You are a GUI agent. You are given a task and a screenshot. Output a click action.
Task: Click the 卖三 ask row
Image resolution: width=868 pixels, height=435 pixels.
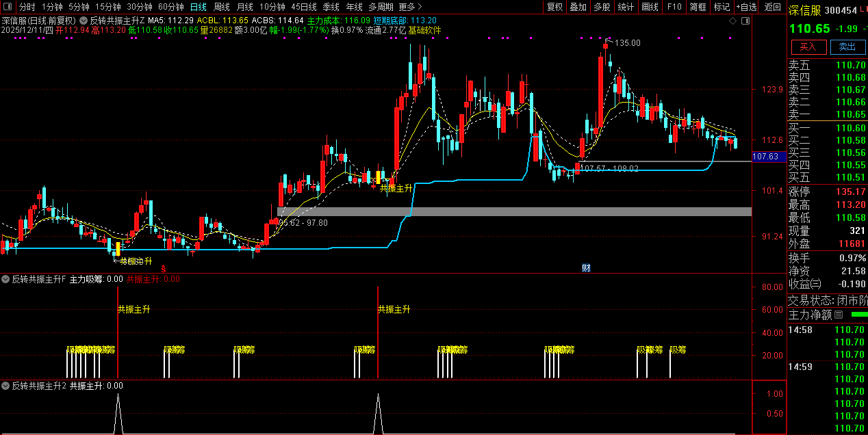(828, 90)
